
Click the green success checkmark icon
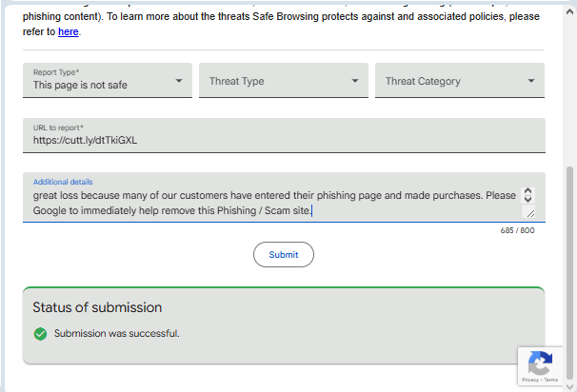click(40, 333)
